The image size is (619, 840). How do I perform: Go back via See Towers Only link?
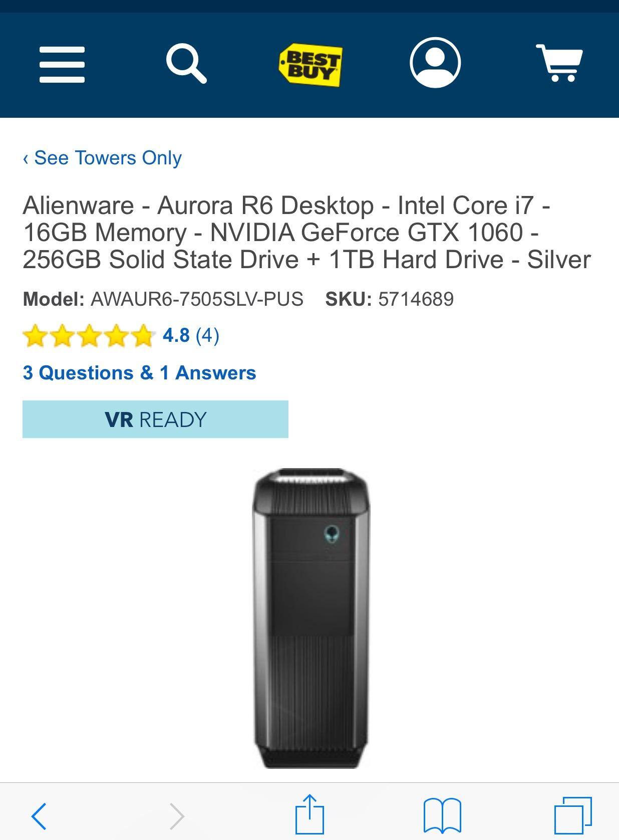click(103, 157)
